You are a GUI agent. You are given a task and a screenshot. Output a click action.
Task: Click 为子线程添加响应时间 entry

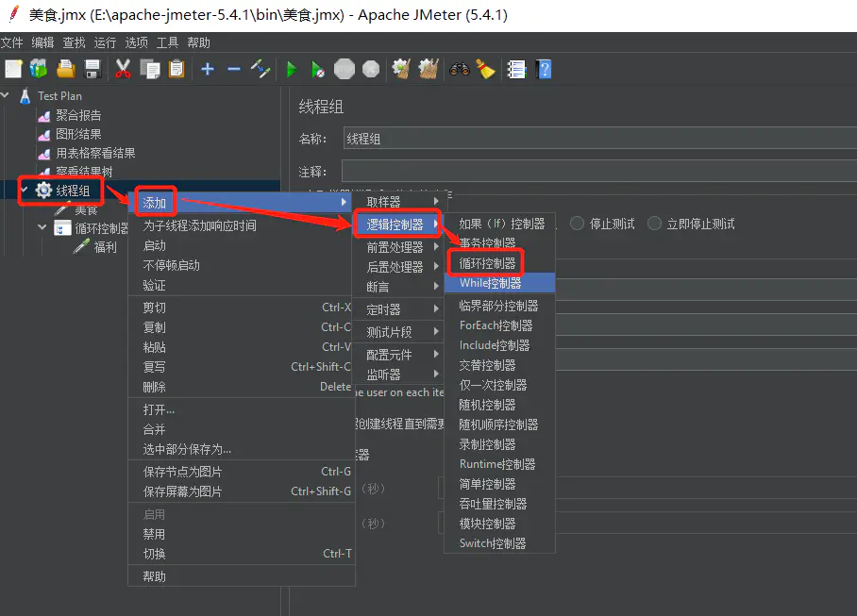[241, 225]
